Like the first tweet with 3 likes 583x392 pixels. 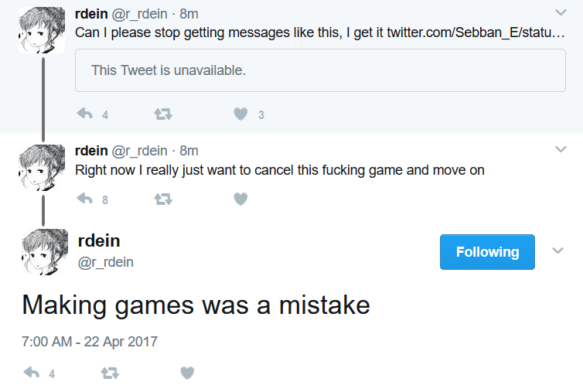click(240, 114)
